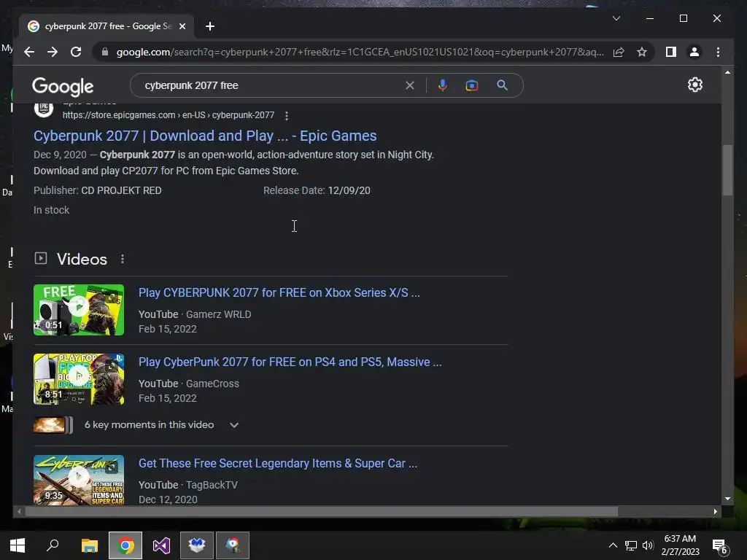Open Epic Games result options menu
This screenshot has height=560, width=747.
coord(286,115)
